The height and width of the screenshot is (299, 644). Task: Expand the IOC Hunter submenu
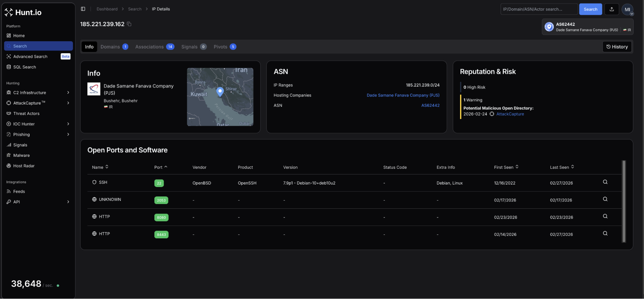68,124
